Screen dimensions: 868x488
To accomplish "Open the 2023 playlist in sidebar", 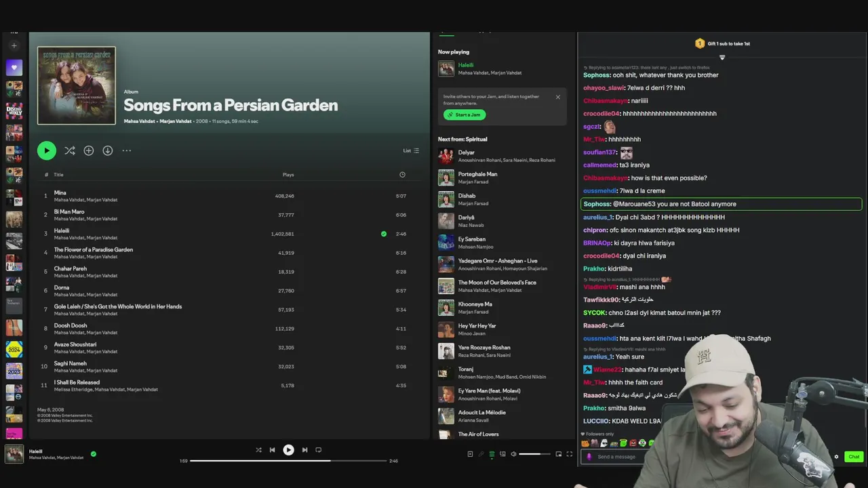I will [14, 371].
